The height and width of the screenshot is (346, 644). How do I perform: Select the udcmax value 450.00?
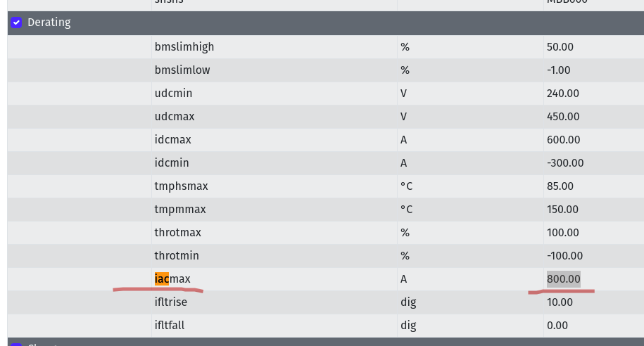point(562,117)
